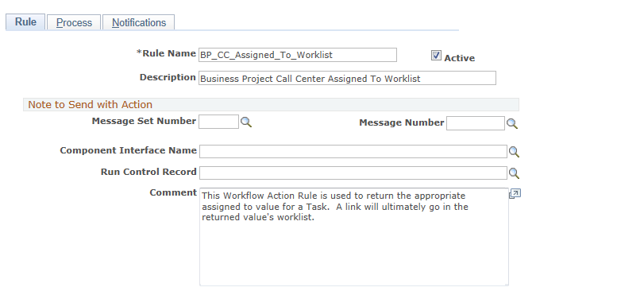Screen dimensions: 644x295
Task: Click the Active checkbox label text
Action: pyautogui.click(x=459, y=58)
